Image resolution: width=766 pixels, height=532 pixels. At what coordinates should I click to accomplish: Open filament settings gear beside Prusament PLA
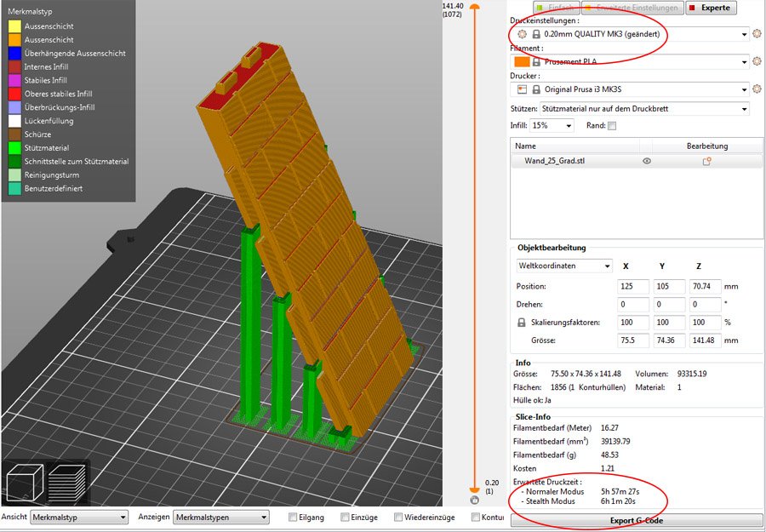757,62
